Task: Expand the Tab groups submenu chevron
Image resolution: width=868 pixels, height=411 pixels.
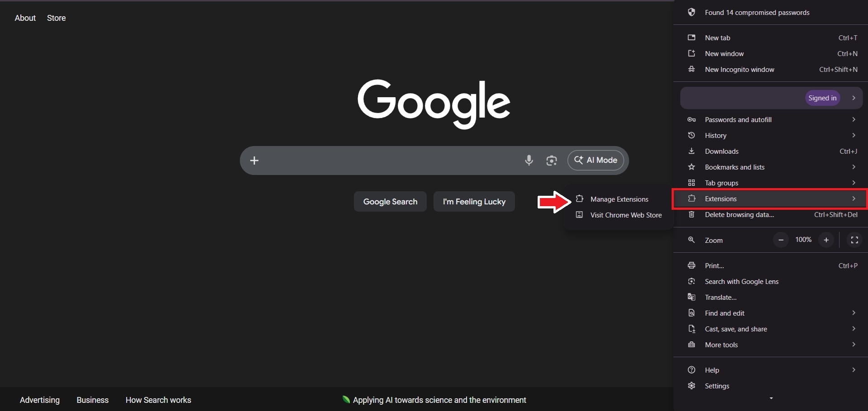Action: [x=854, y=183]
